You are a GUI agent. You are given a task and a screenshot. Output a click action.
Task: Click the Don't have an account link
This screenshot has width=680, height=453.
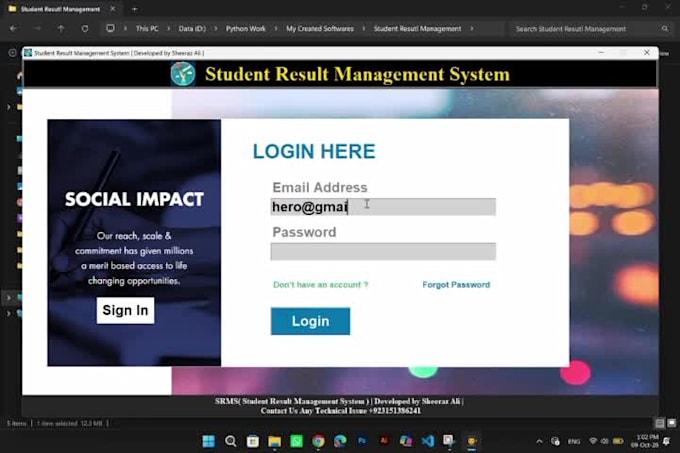click(x=320, y=285)
